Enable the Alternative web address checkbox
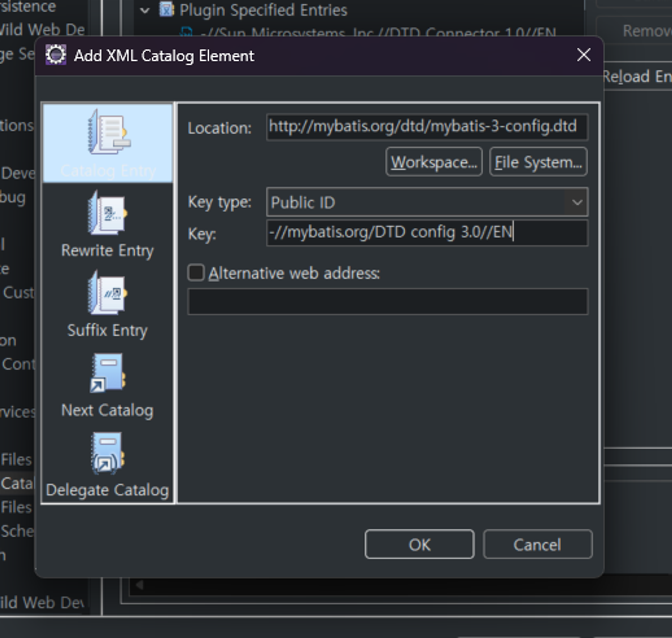672x638 pixels. [196, 273]
